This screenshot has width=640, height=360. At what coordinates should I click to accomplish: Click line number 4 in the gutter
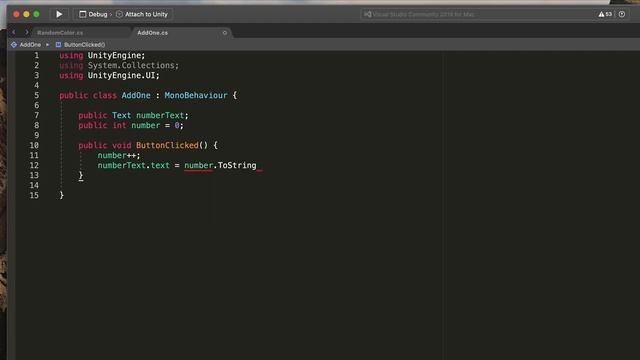(36, 85)
